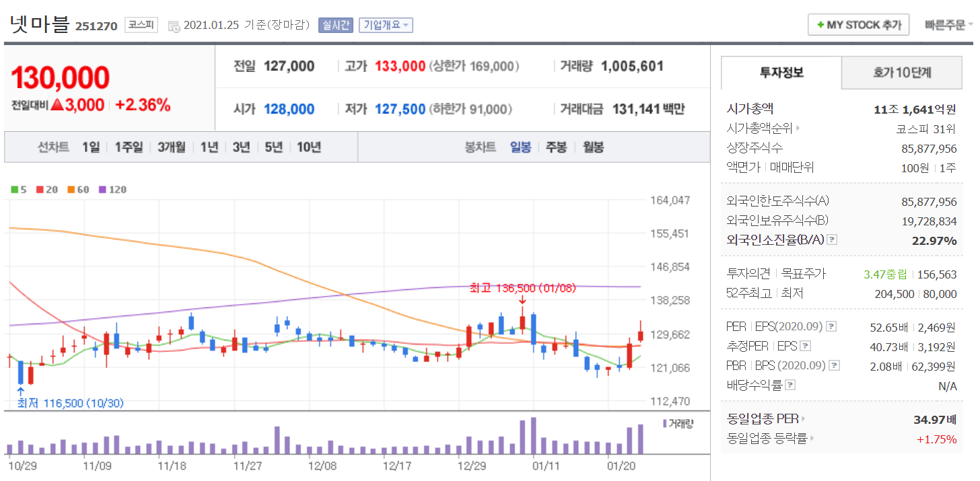
Task: Open the 빠른주문 dropdown menu
Action: pos(949,25)
